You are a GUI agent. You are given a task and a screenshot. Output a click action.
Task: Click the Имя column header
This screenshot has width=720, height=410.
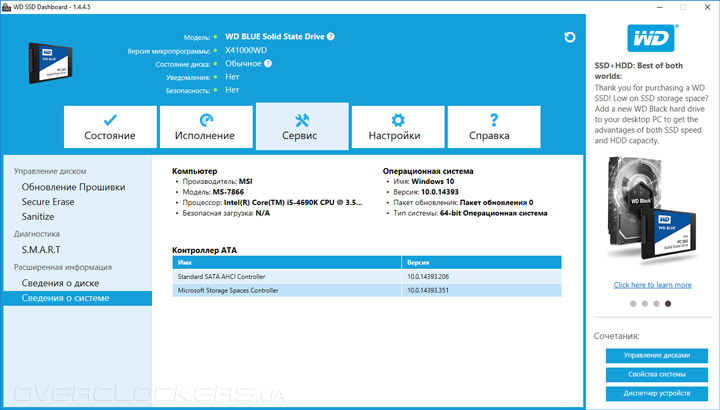tap(287, 262)
